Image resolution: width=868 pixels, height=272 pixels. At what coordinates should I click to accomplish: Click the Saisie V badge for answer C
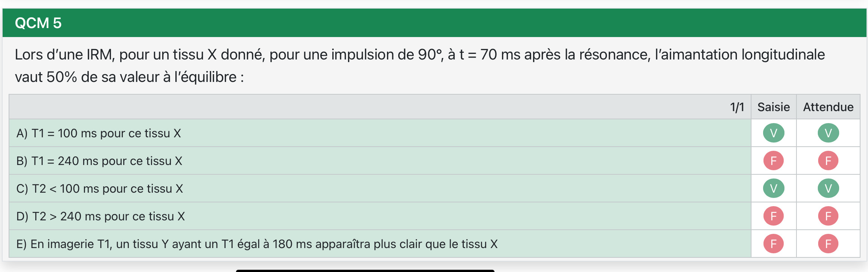(x=774, y=188)
